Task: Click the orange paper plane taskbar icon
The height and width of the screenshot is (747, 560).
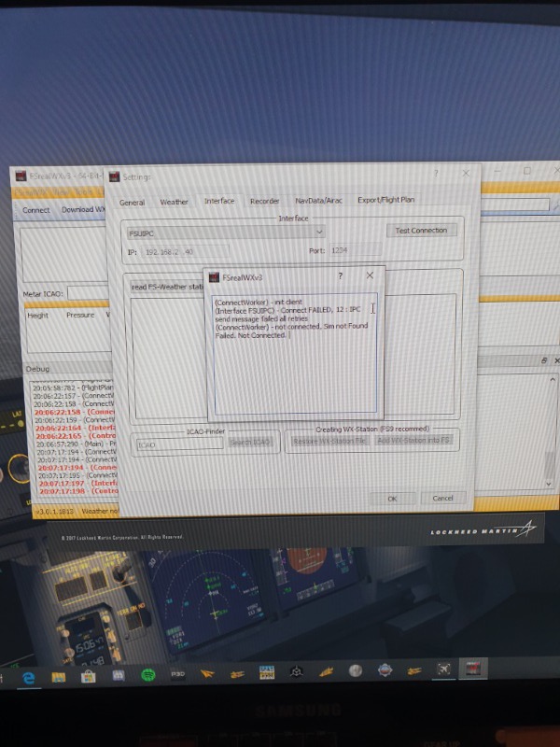Action: (x=207, y=673)
